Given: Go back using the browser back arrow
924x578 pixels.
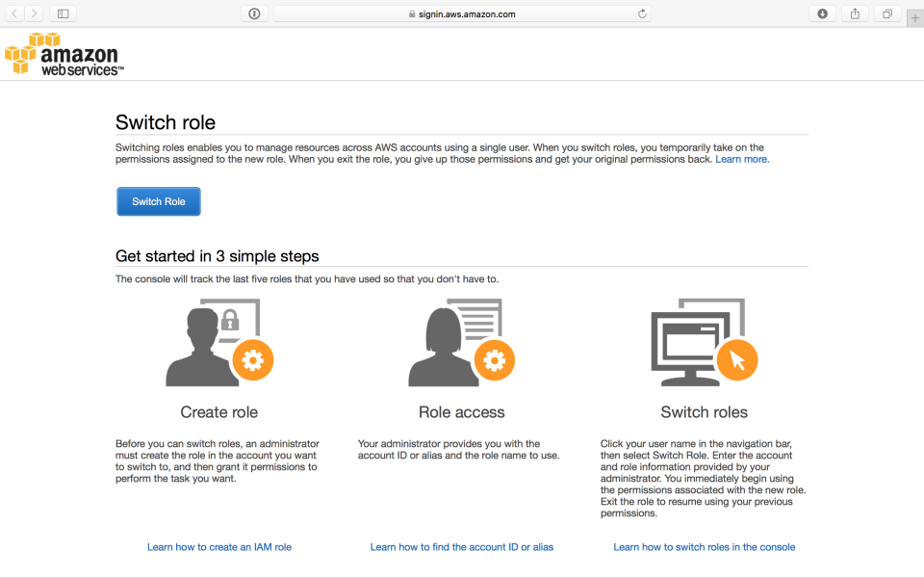Looking at the screenshot, I should (15, 13).
